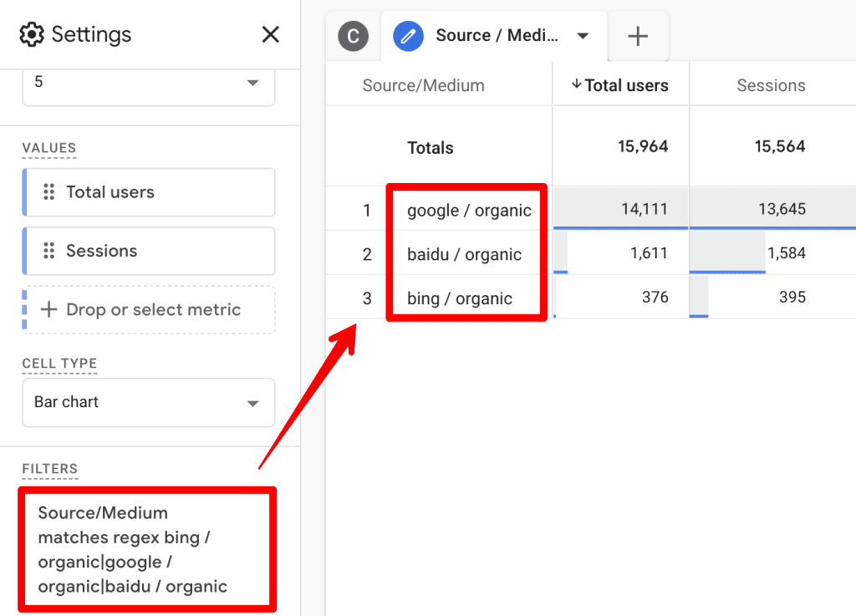Close the Settings panel

(270, 34)
